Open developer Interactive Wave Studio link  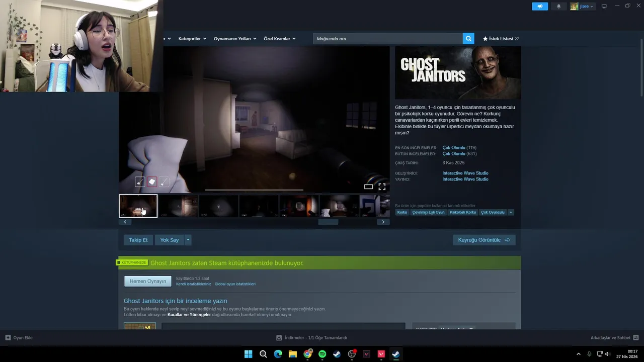[x=465, y=173]
